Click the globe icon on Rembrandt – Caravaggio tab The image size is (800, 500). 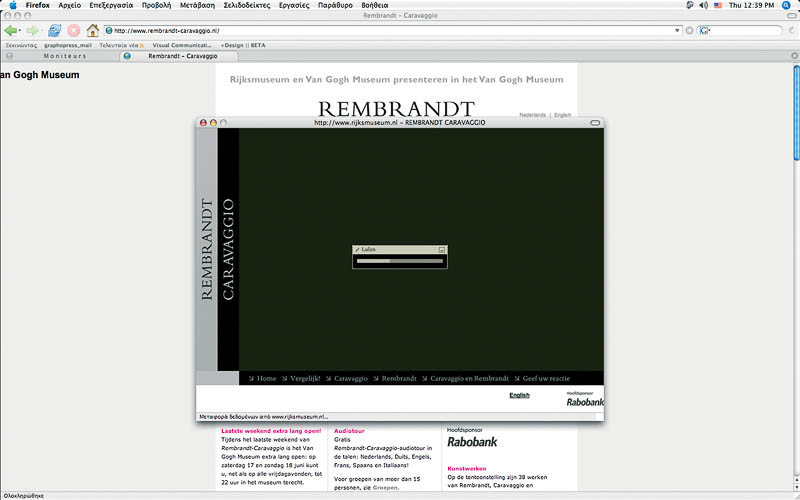[x=127, y=56]
